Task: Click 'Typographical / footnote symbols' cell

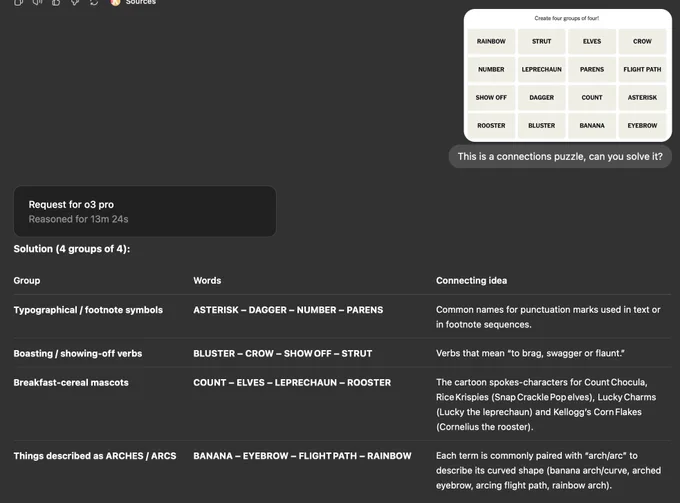Action: (88, 310)
